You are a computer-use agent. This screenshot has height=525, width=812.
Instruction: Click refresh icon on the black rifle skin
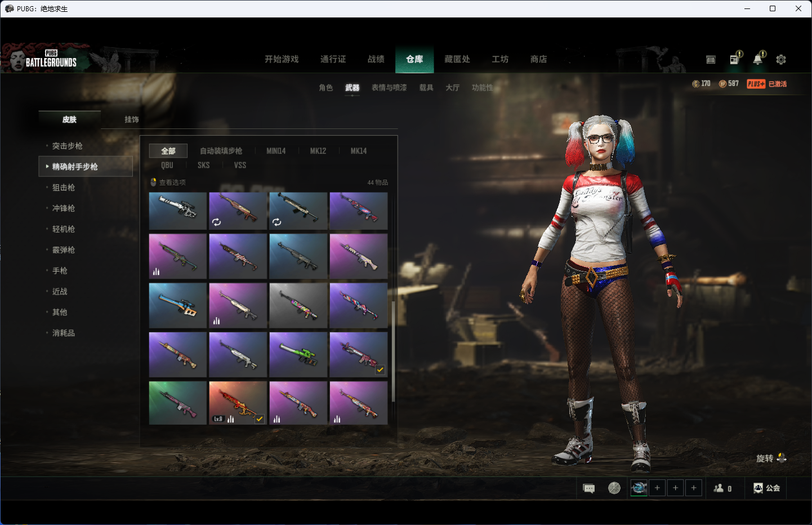tap(276, 222)
